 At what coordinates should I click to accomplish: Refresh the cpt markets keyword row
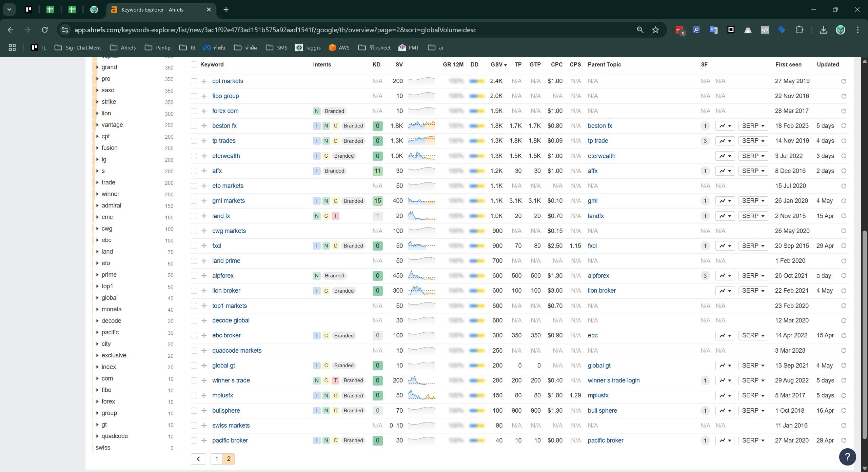coord(844,81)
